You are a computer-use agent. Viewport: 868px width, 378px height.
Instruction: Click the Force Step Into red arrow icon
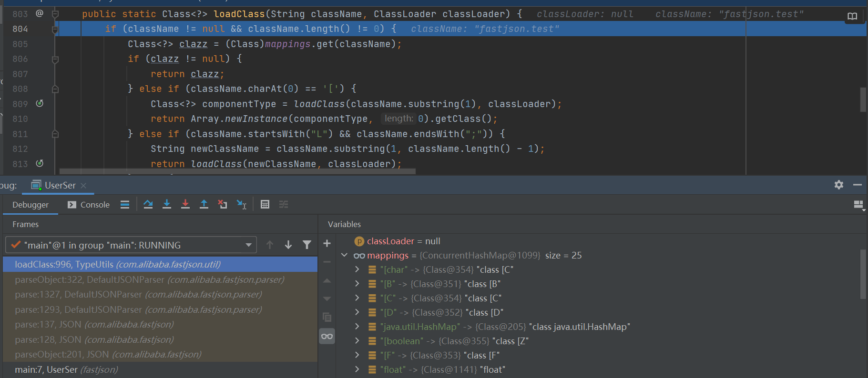(185, 204)
